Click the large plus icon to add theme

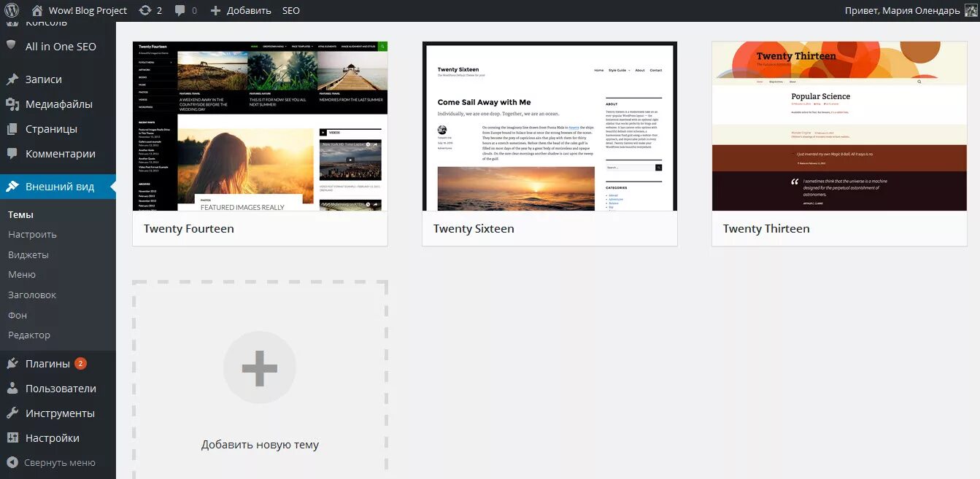[x=260, y=367]
